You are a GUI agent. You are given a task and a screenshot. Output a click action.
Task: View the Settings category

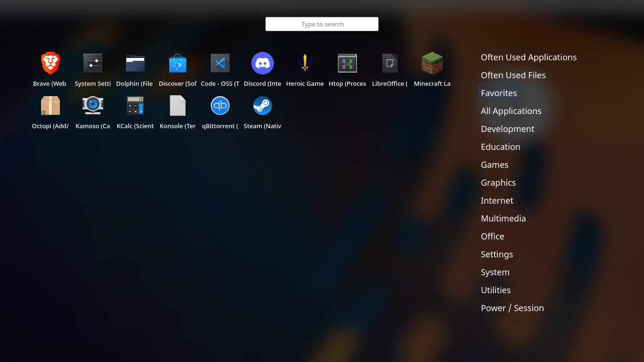497,255
